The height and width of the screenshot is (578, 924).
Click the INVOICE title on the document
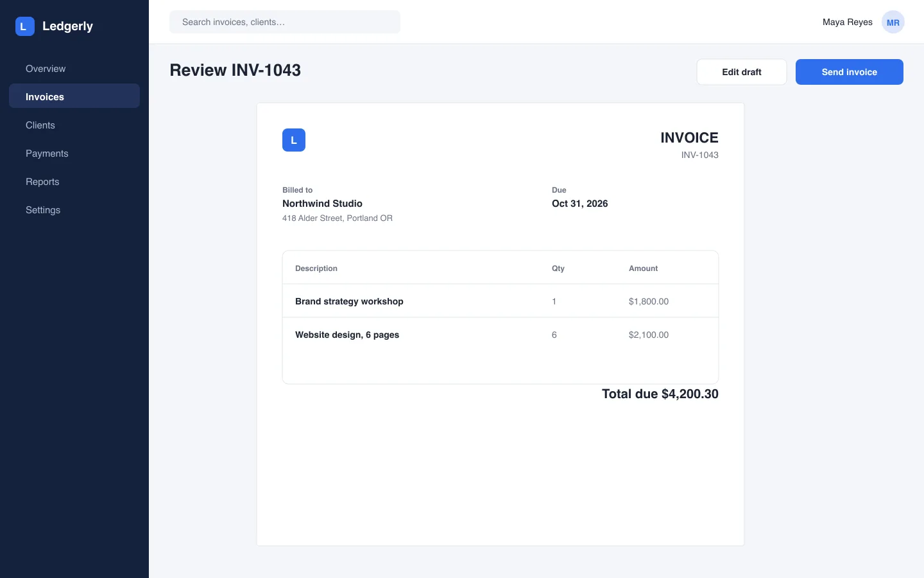[689, 137]
